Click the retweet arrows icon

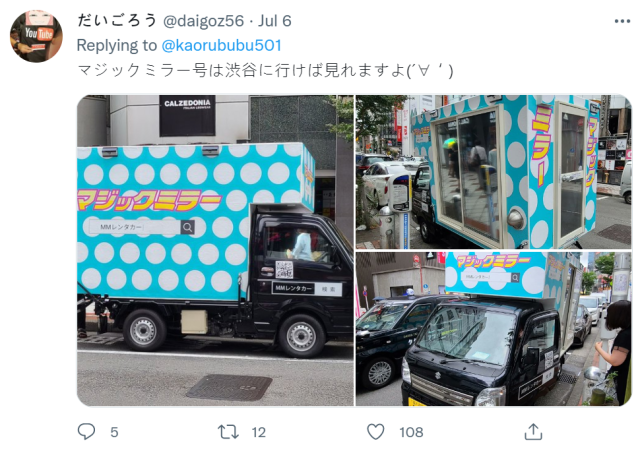pos(228,432)
